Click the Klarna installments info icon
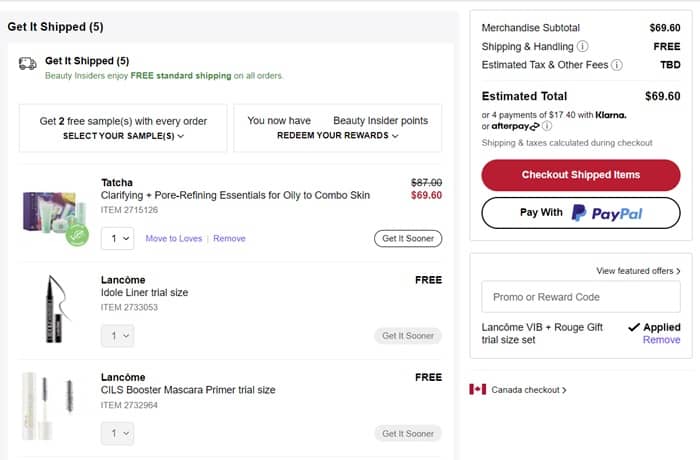700x460 pixels. 548,126
